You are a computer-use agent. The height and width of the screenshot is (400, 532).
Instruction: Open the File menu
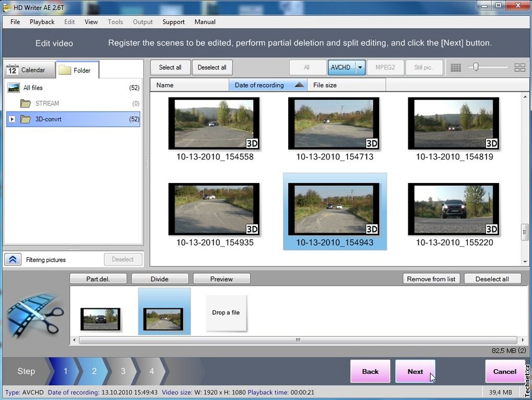[15, 22]
